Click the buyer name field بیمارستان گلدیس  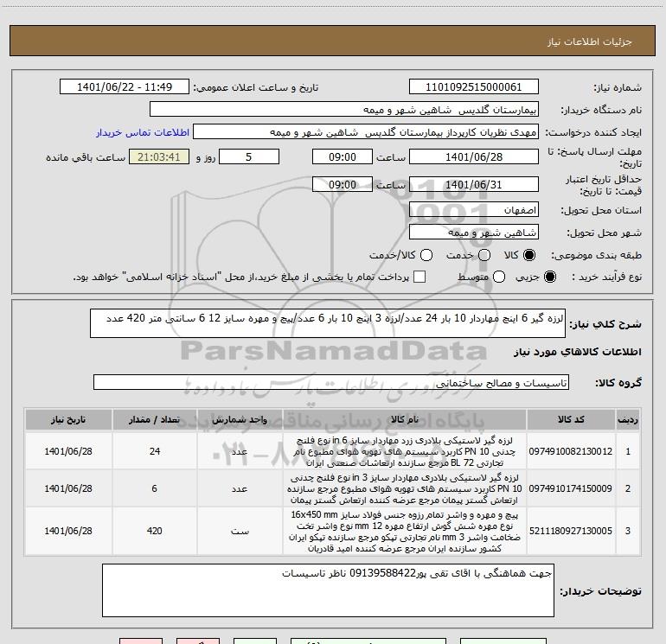point(344,109)
